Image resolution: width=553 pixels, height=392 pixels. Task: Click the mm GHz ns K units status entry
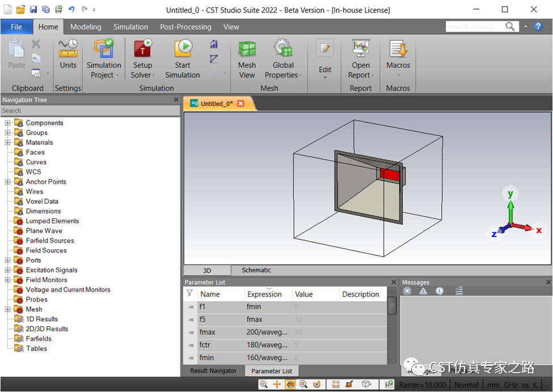pos(512,385)
